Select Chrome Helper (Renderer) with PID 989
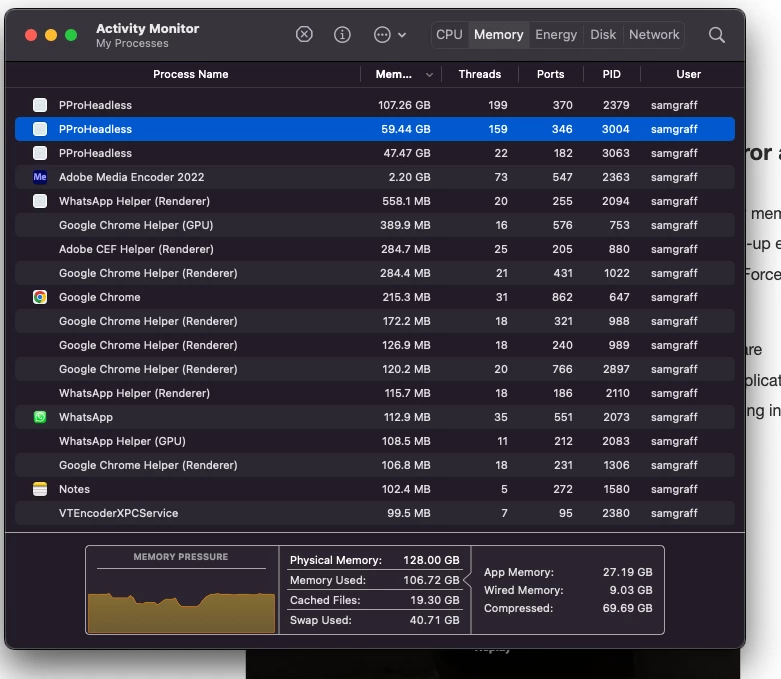This screenshot has width=781, height=679. (375, 345)
